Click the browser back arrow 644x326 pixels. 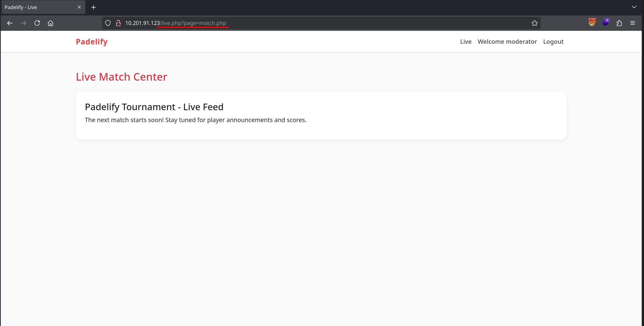tap(10, 23)
